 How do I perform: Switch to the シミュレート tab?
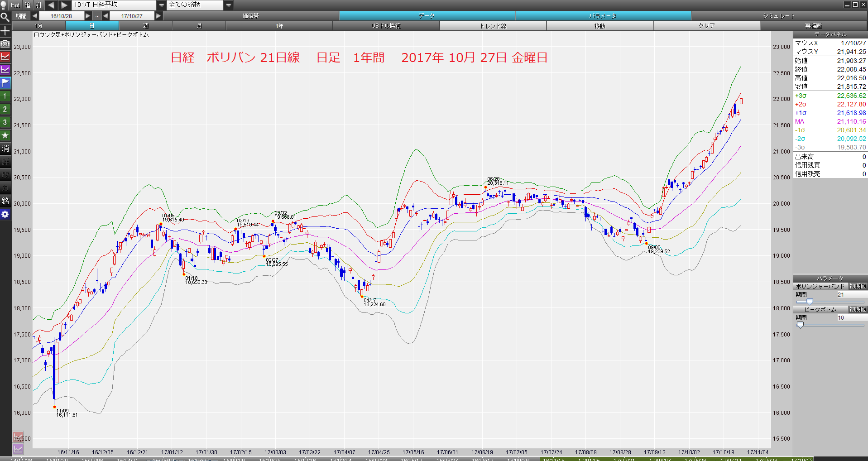[x=779, y=16]
